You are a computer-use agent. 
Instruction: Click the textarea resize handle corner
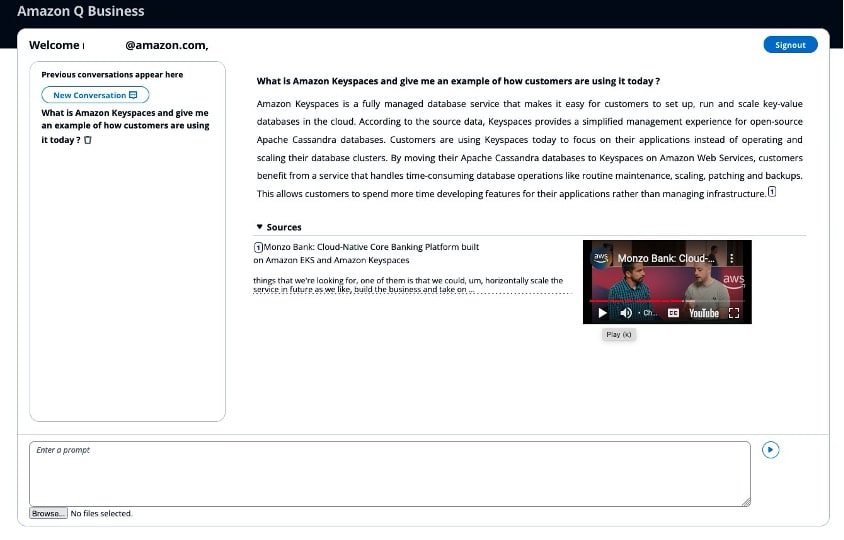click(746, 502)
